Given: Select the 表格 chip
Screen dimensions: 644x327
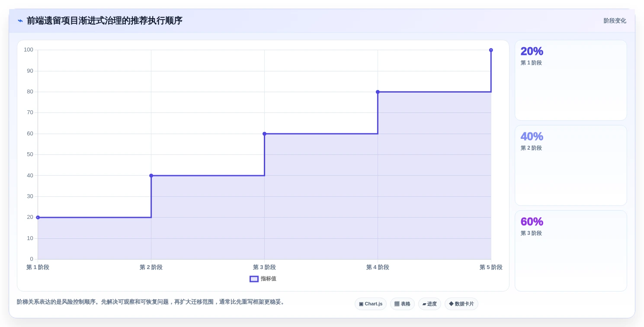Looking at the screenshot, I should 402,304.
